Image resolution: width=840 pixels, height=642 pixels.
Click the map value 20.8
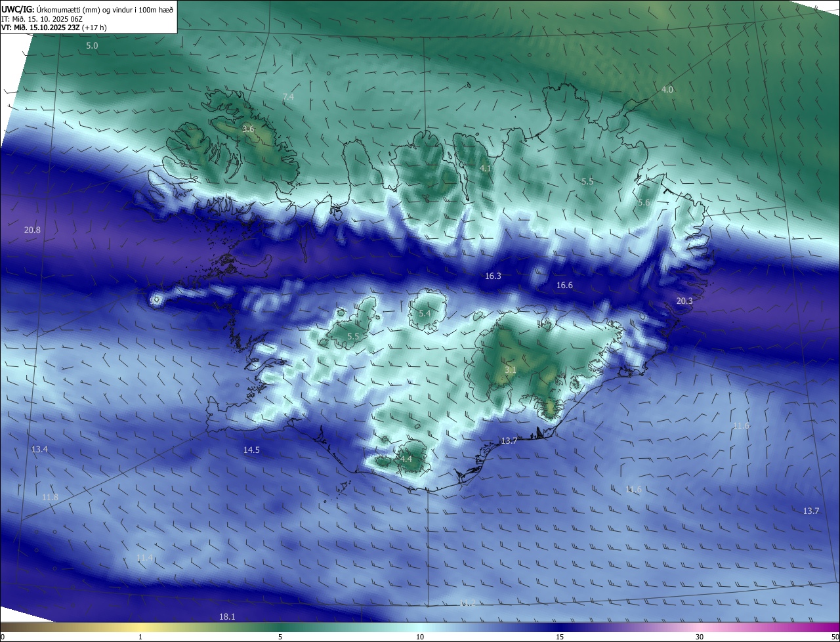tap(32, 230)
